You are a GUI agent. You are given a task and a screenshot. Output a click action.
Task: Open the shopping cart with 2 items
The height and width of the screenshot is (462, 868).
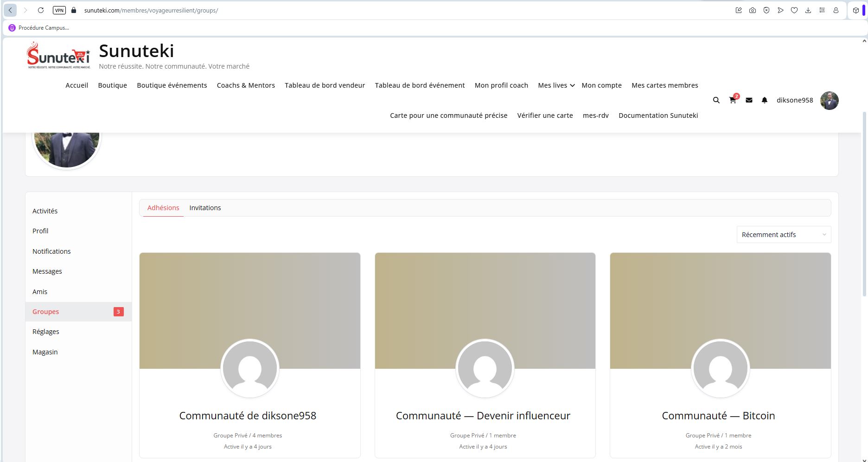[x=733, y=100]
